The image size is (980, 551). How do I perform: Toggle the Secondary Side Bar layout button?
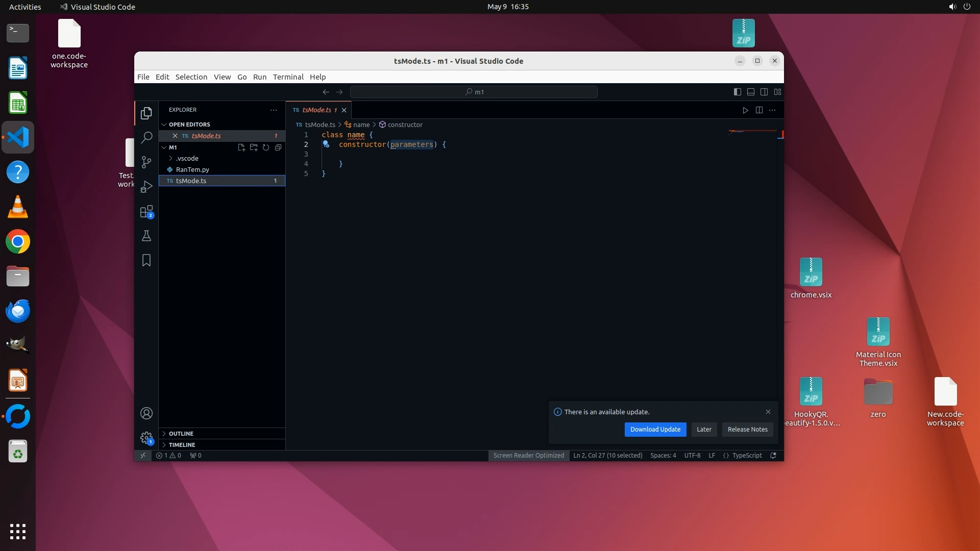point(764,92)
